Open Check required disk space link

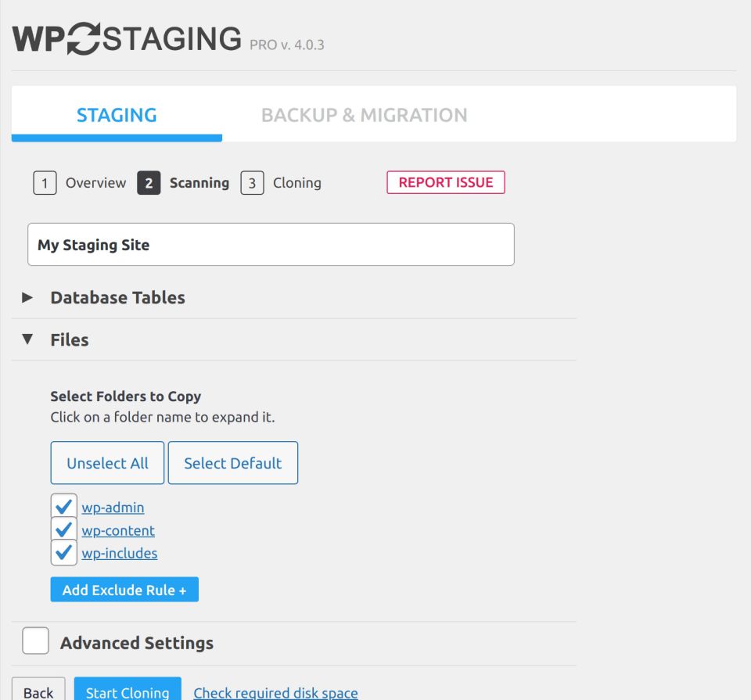tap(275, 693)
